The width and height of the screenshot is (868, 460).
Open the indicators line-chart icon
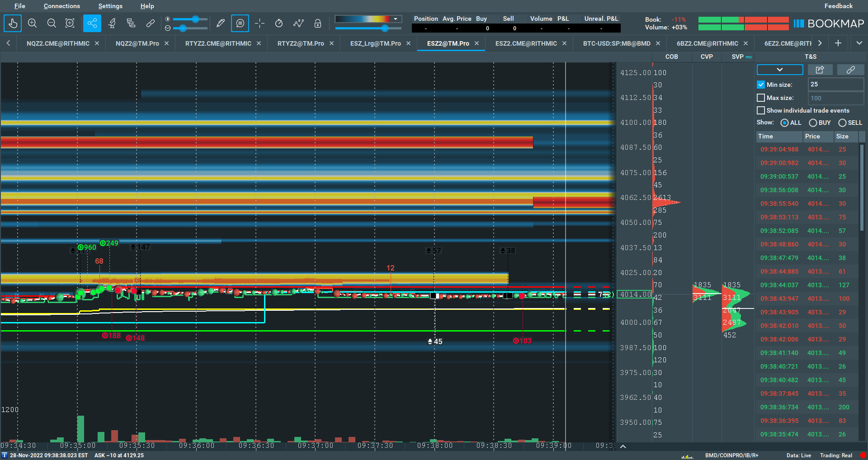coord(298,23)
